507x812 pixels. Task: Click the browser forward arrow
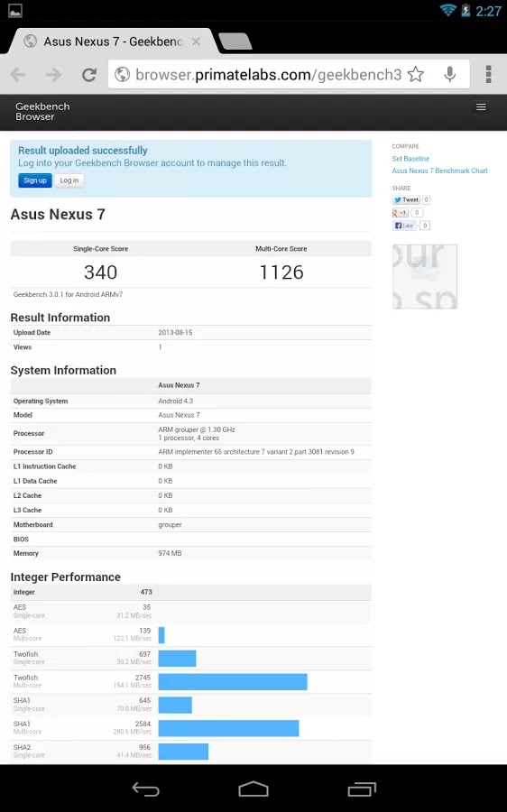[x=53, y=75]
